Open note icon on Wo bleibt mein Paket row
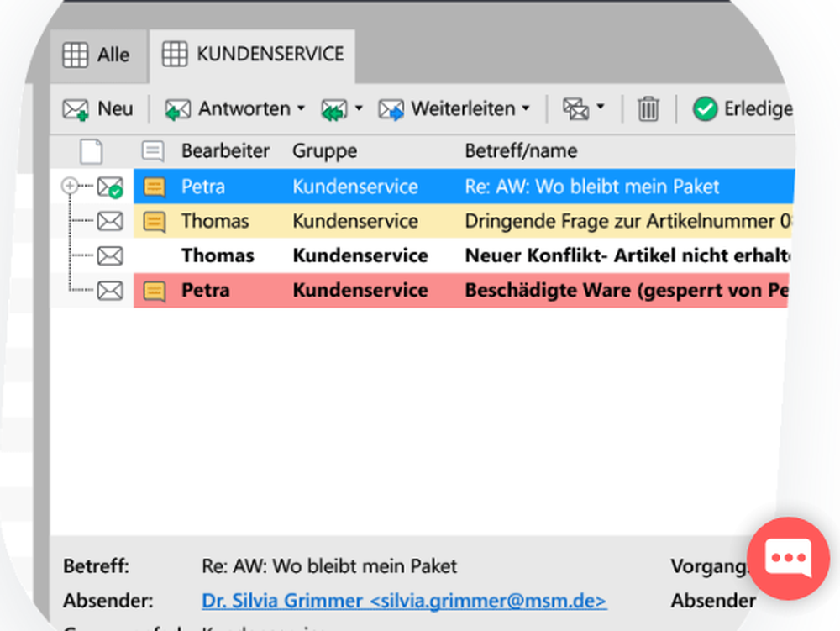 pos(155,187)
